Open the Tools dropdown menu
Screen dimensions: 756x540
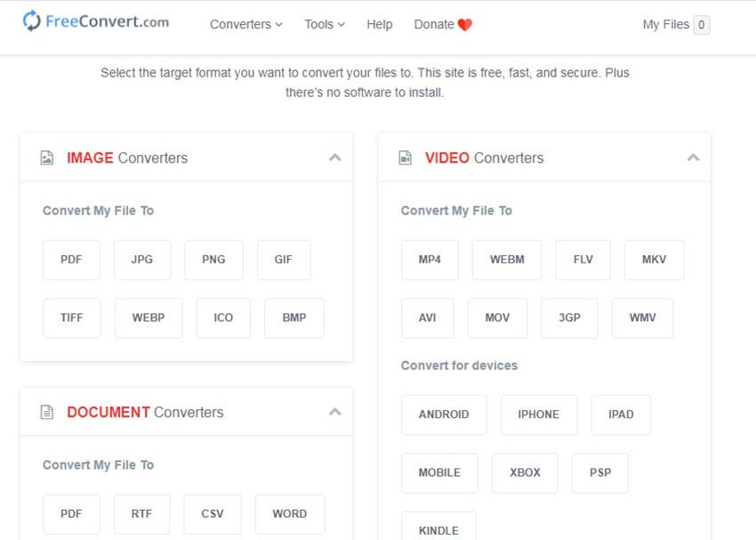(325, 25)
